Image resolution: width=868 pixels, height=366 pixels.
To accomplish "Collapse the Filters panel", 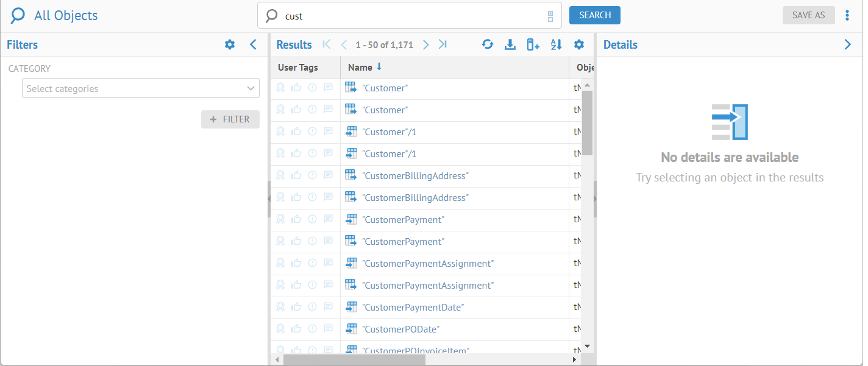I will [254, 44].
